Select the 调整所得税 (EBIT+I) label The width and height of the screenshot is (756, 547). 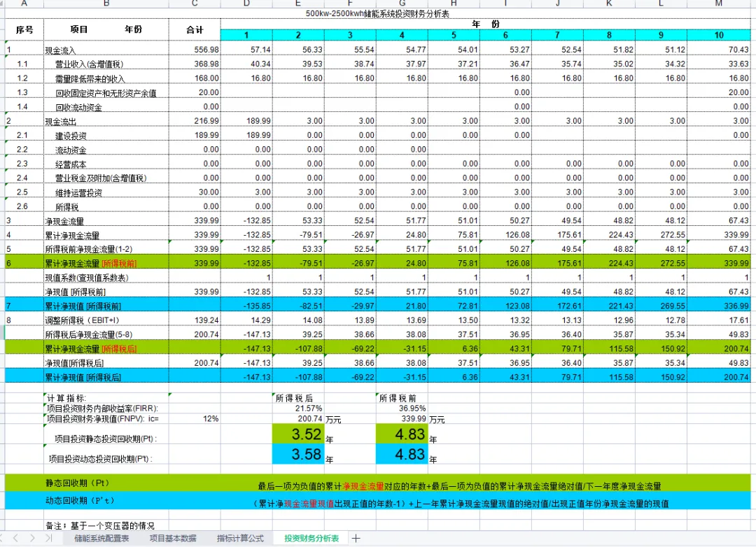pos(82,320)
